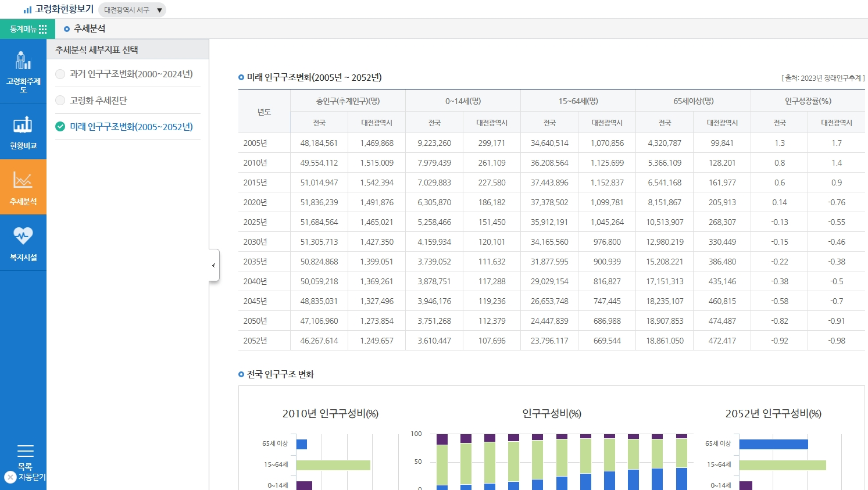Click the 추세분석 세부지표 선택 panel header
Screen dimensions: 868x490
tap(127, 49)
